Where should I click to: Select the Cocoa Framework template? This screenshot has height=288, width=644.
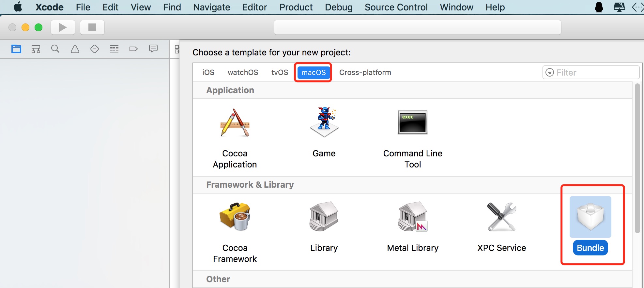click(x=235, y=233)
